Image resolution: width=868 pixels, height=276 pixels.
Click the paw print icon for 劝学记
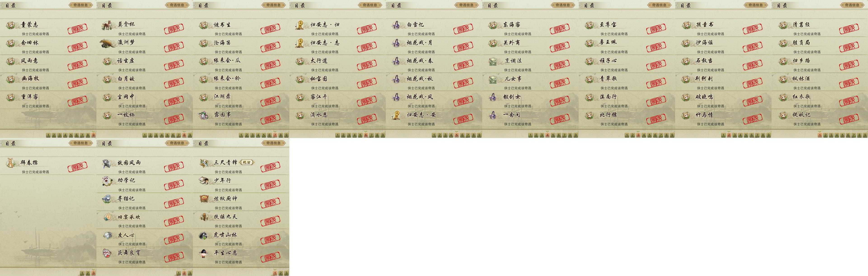click(108, 181)
